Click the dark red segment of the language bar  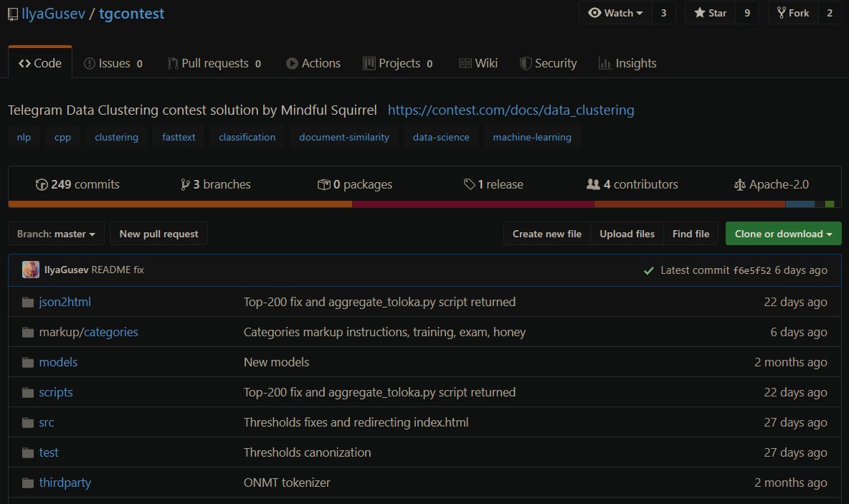(x=473, y=204)
